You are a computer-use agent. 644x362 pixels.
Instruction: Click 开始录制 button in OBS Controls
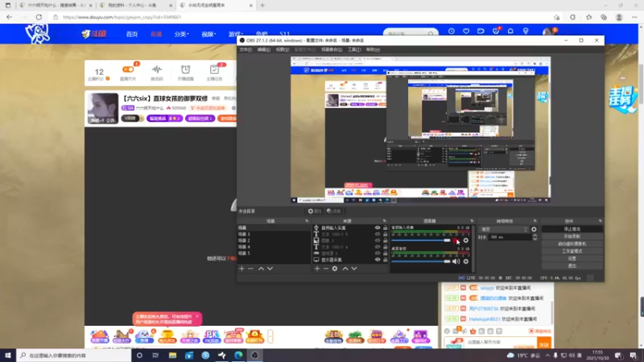pyautogui.click(x=572, y=237)
